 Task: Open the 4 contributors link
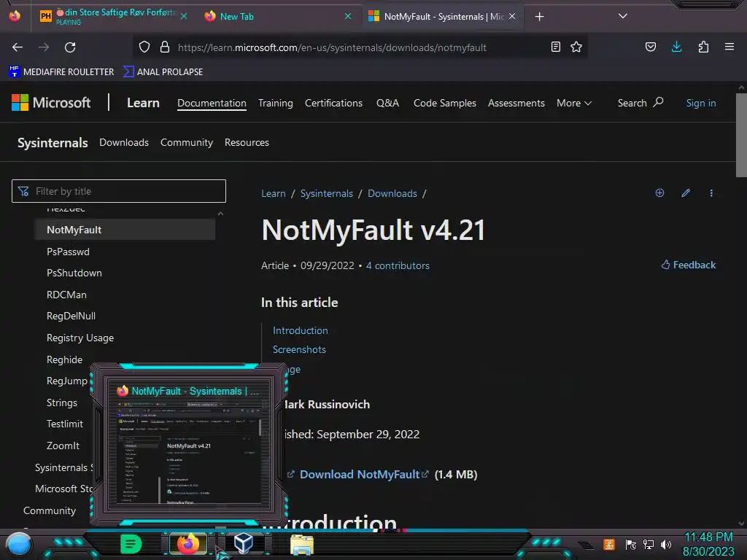click(398, 265)
